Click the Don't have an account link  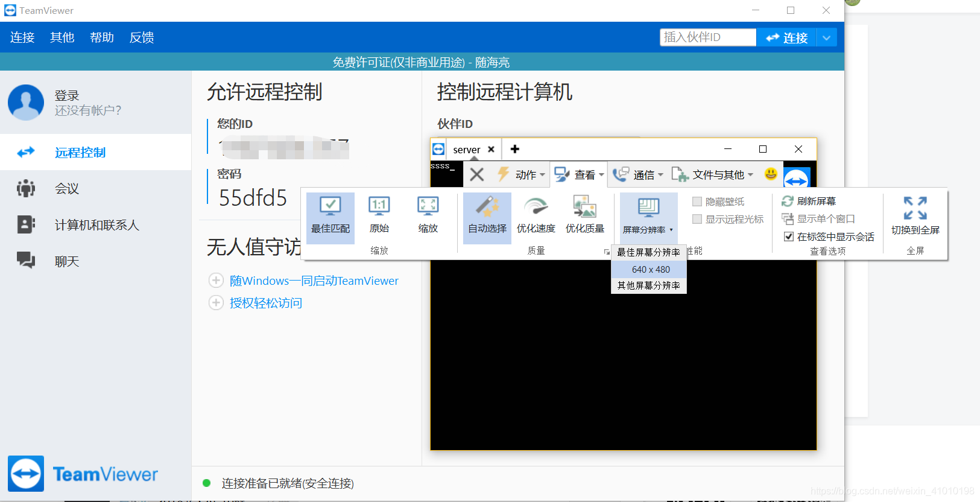click(88, 110)
